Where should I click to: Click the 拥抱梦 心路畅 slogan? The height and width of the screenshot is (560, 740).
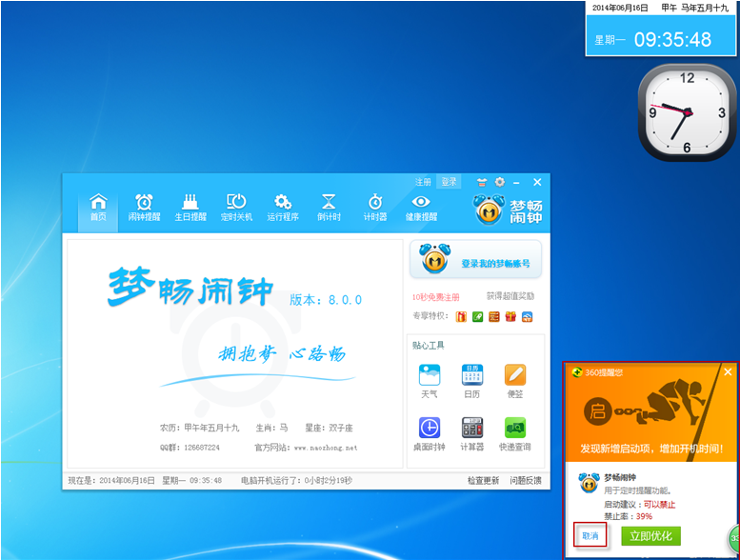pos(282,353)
